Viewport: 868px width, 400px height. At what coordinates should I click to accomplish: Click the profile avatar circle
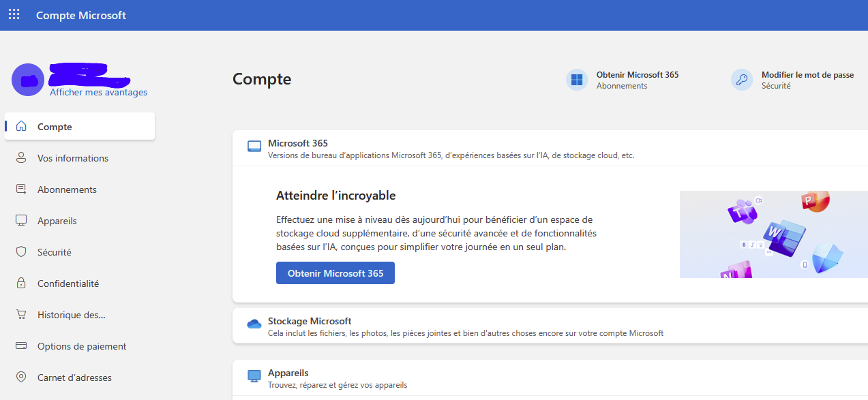point(28,80)
